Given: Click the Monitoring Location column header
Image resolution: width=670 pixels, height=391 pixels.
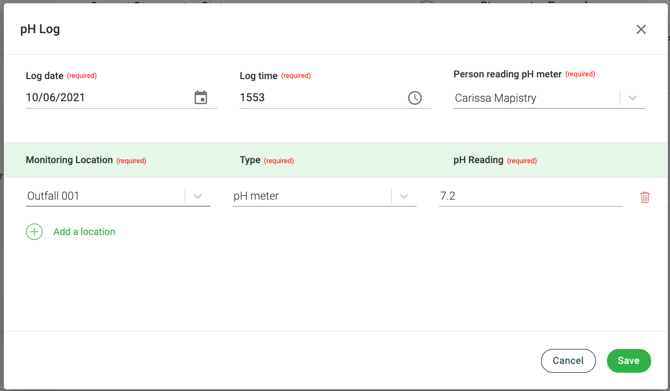Looking at the screenshot, I should (x=69, y=160).
